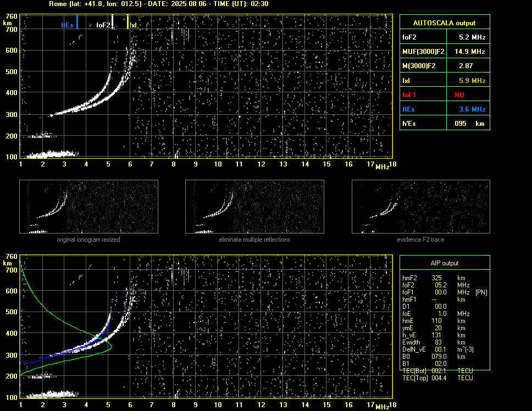Click the M(3000)F2 label
Viewport: 532px width, 411px height.
click(x=419, y=66)
